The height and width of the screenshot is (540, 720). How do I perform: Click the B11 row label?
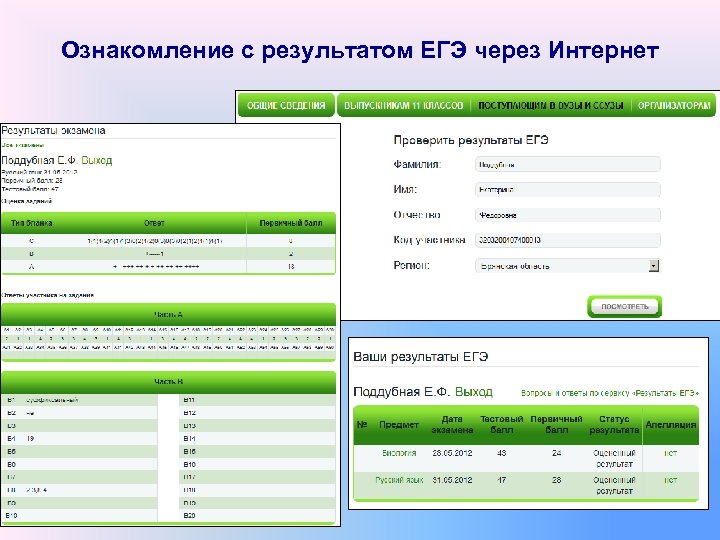point(189,400)
